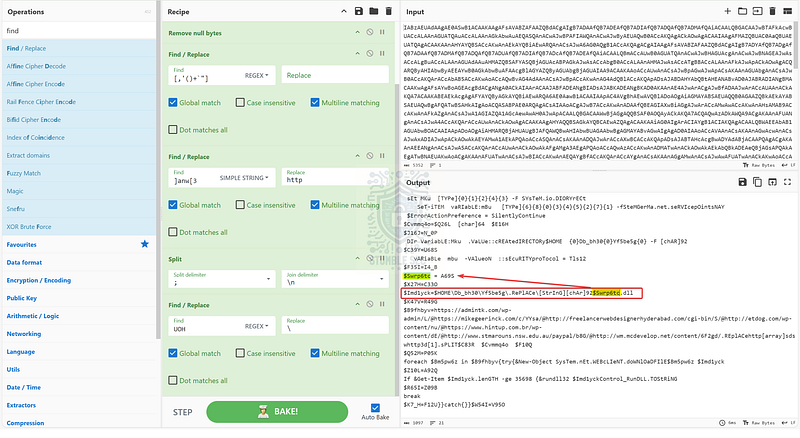Click the empty Replace field of first Find / Replace

[335, 75]
